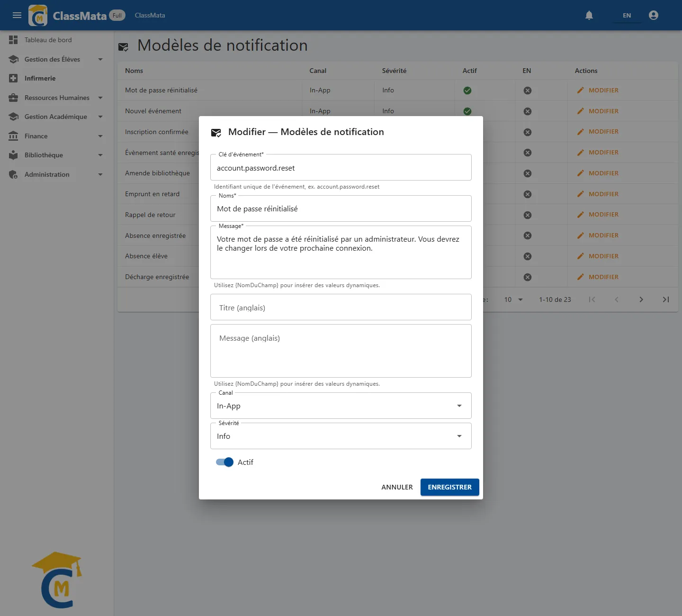Click the ENREGISTRER save button
The height and width of the screenshot is (616, 682).
pos(450,487)
